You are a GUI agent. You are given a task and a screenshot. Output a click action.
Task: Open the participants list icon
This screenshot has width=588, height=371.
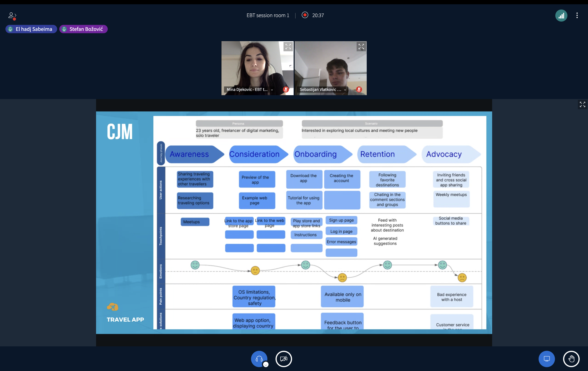[12, 16]
